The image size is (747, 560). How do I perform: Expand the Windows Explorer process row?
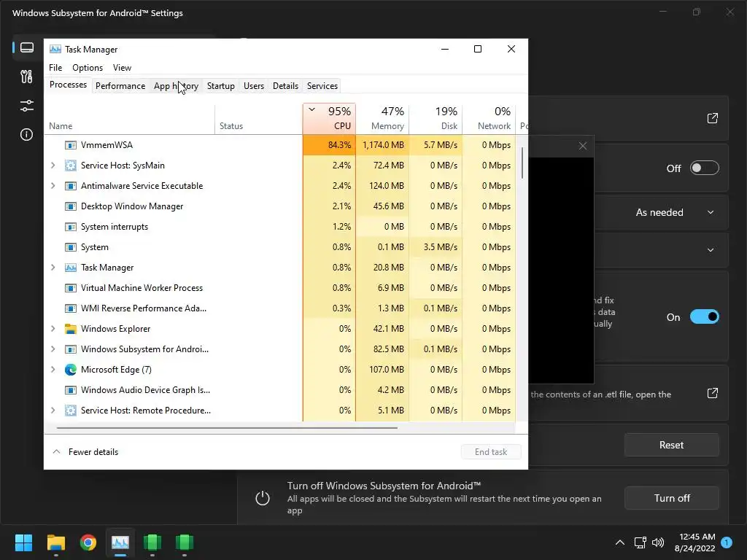point(53,329)
